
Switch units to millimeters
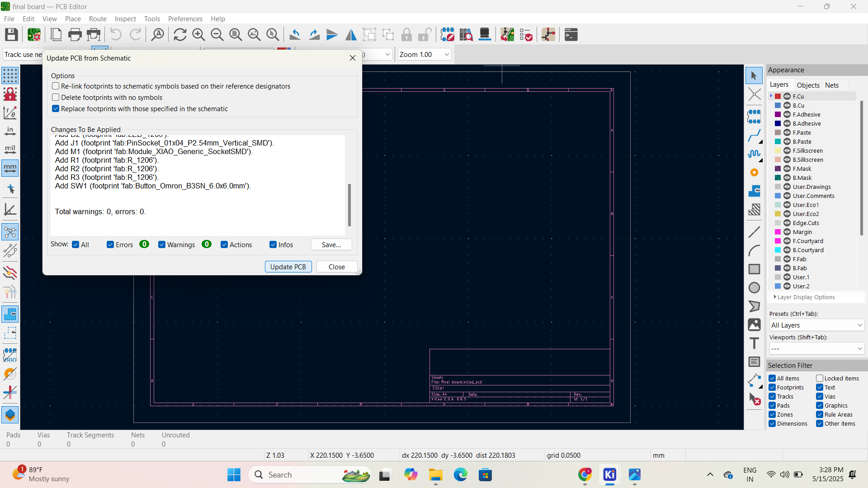coord(10,168)
